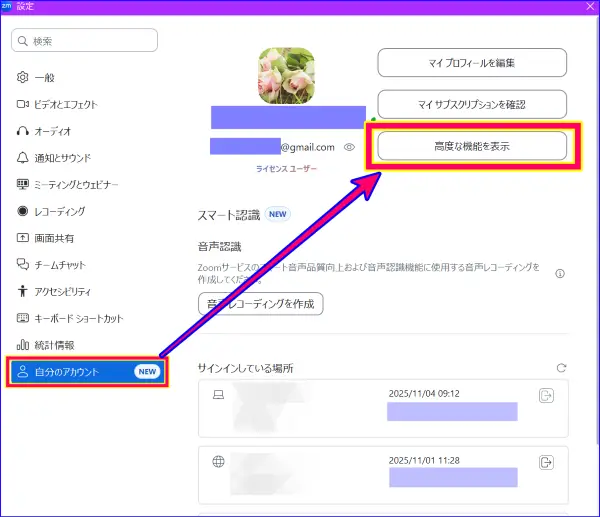The image size is (600, 517).
Task: Click the search field in settings
Action: [x=84, y=40]
